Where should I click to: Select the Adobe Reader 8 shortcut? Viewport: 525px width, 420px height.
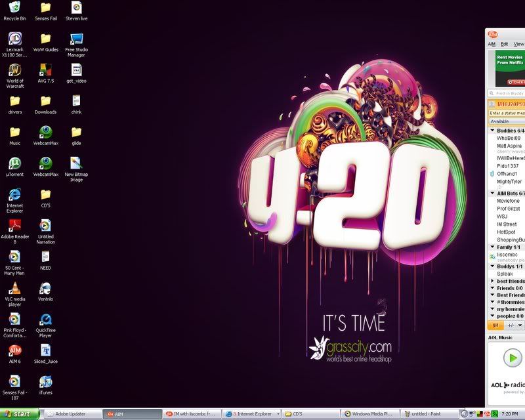click(x=14, y=226)
